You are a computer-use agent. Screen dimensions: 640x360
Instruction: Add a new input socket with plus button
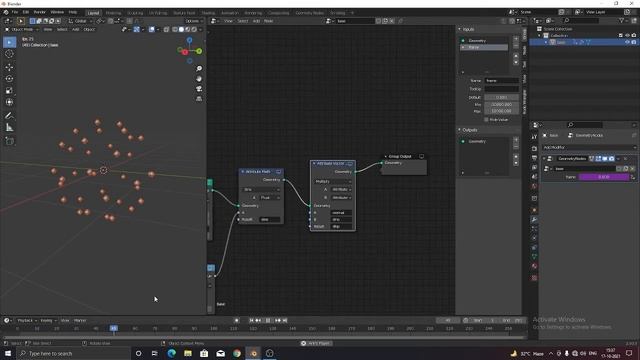(x=516, y=39)
